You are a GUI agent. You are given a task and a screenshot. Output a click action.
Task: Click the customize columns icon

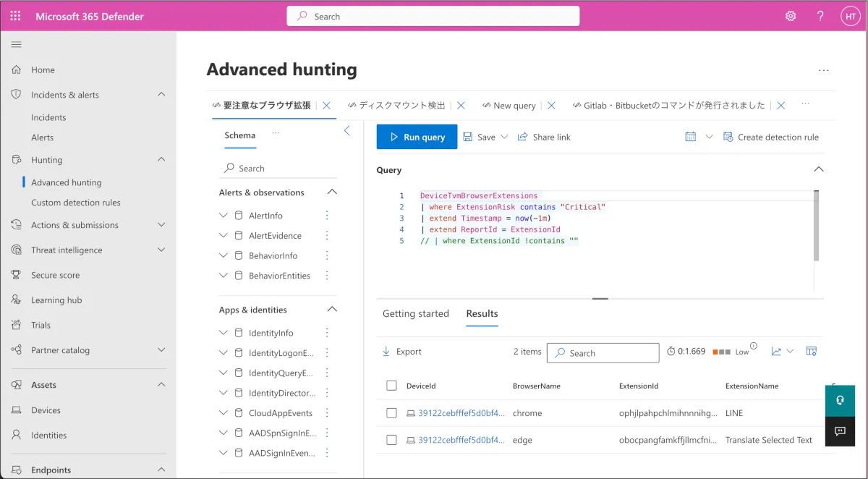coord(811,352)
